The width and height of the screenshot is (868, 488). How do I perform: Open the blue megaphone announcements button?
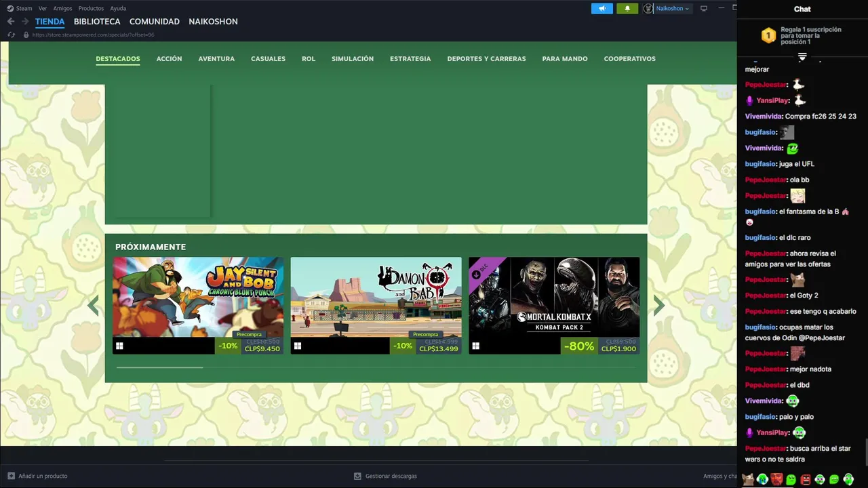click(602, 8)
